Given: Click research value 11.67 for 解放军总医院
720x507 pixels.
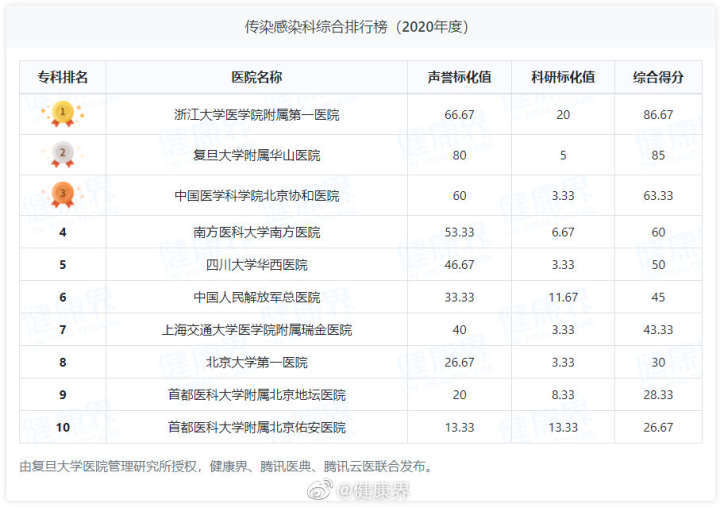Looking at the screenshot, I should 563,297.
